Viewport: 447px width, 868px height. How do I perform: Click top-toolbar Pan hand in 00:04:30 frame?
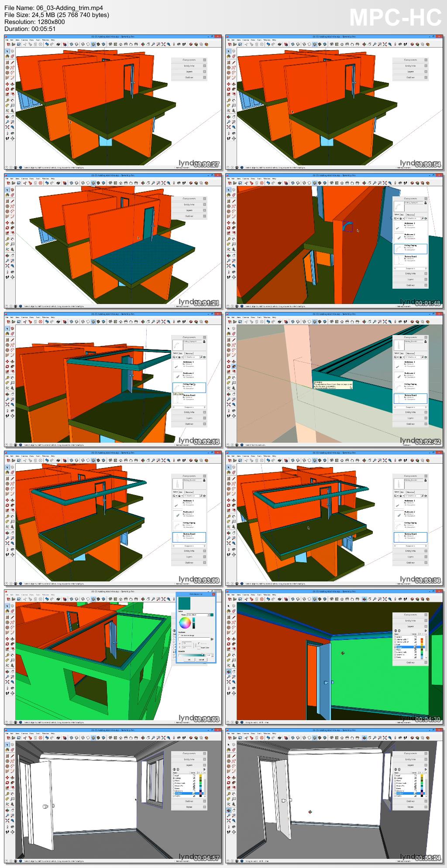(x=369, y=599)
